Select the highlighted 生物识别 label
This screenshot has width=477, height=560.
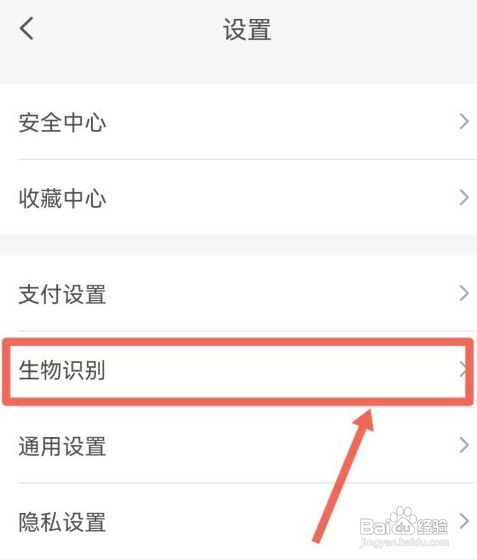point(62,370)
